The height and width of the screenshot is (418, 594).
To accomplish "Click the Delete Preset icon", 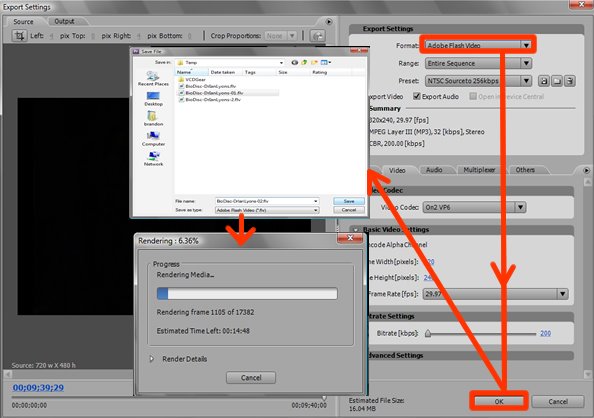I will pos(569,81).
